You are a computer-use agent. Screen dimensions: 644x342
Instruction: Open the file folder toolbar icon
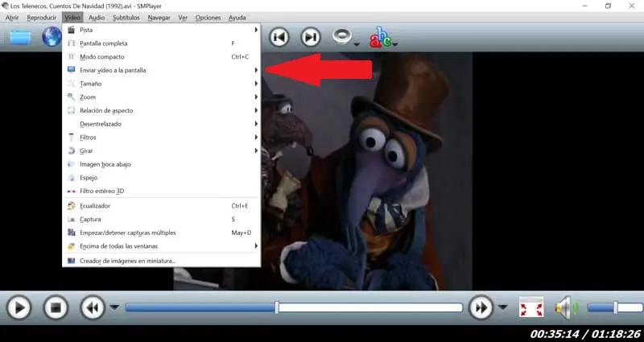pos(21,37)
